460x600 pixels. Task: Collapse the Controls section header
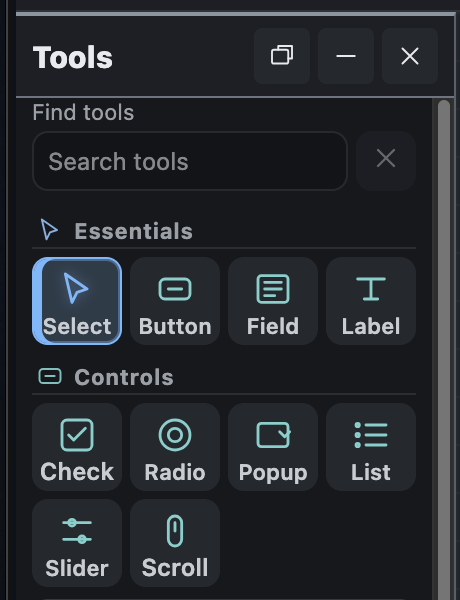point(224,377)
